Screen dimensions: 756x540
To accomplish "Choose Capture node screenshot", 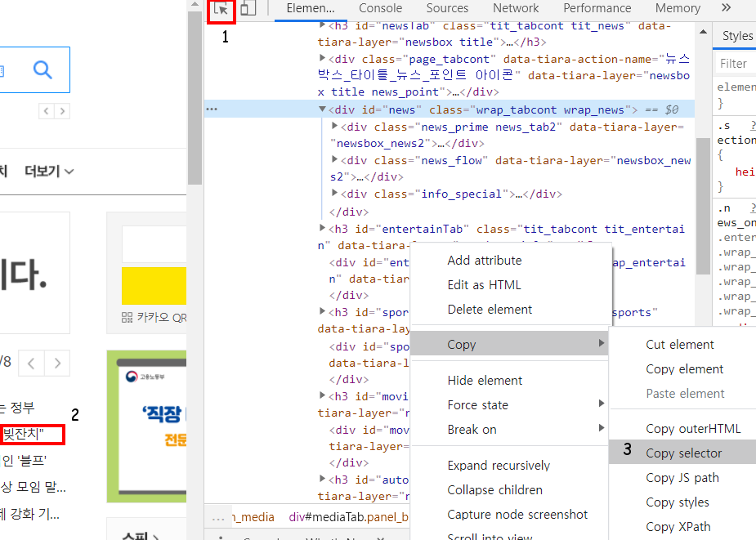I will click(517, 515).
